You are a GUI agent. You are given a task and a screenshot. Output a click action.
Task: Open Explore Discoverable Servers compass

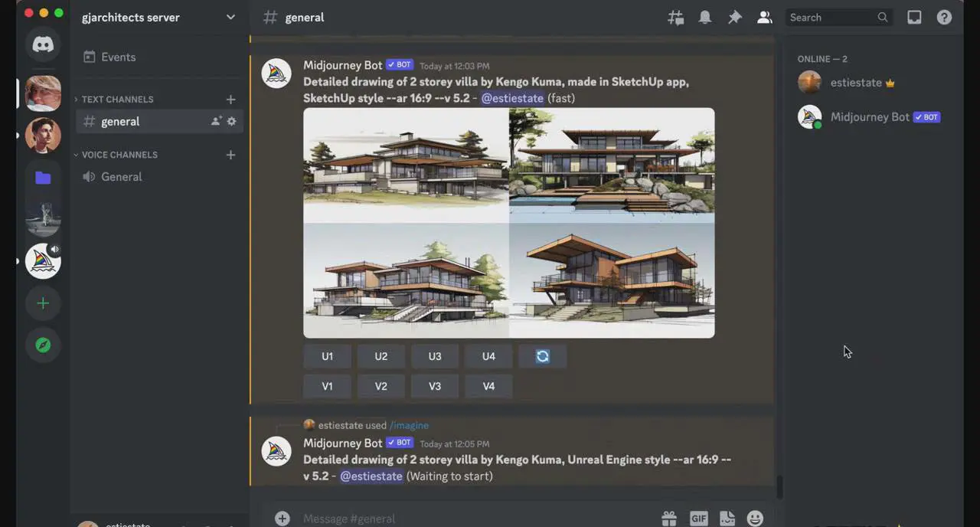(43, 345)
